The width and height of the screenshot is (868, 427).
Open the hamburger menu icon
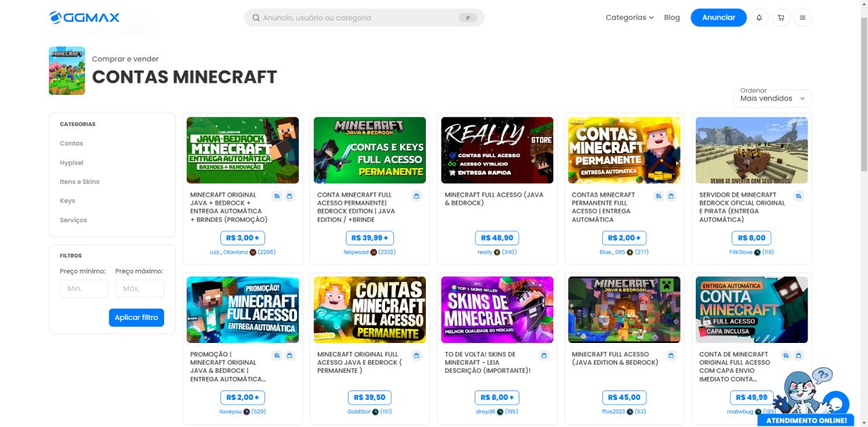(x=803, y=18)
